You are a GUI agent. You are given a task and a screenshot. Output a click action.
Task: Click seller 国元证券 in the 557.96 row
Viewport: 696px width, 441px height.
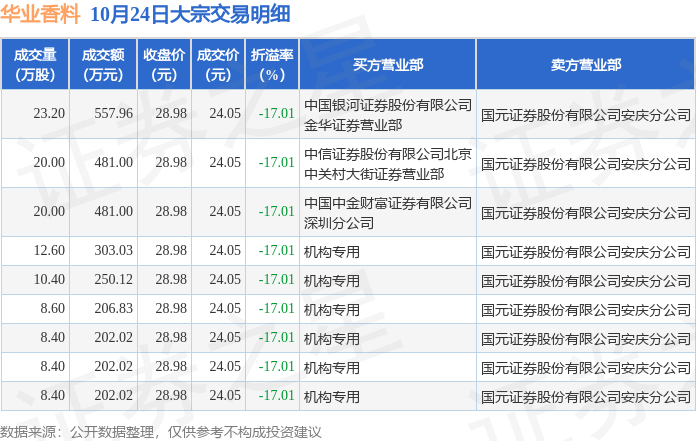pos(585,115)
